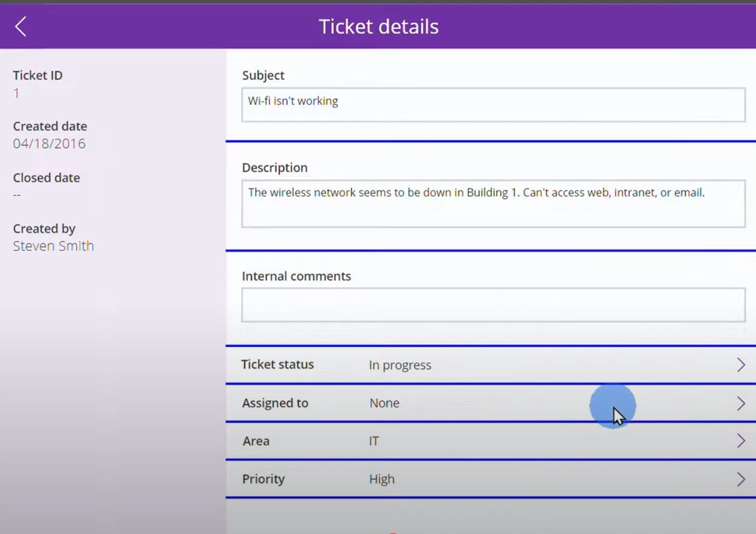Click the 'Internal comments' label

296,276
